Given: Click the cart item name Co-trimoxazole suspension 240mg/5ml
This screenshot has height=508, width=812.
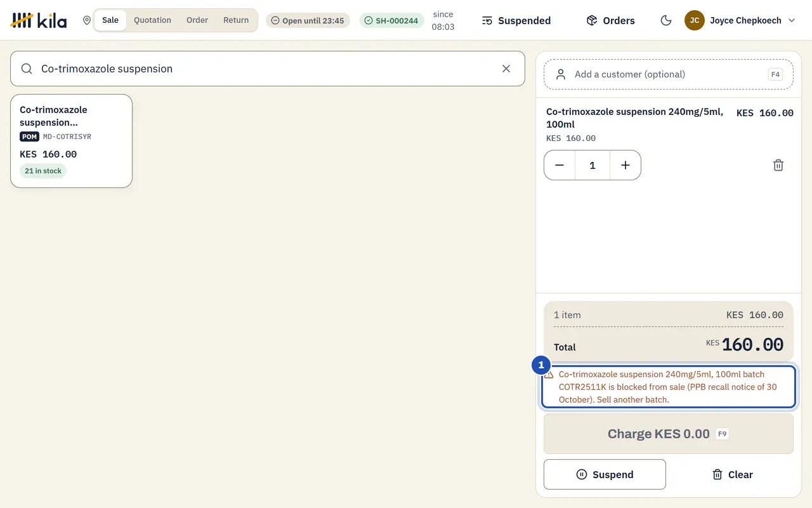Looking at the screenshot, I should (634, 118).
